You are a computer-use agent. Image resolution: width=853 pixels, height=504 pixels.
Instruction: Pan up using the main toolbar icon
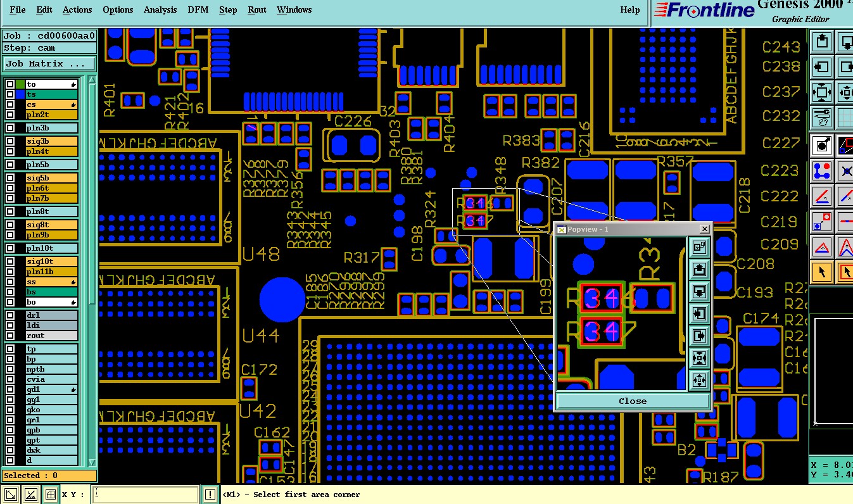coord(822,42)
